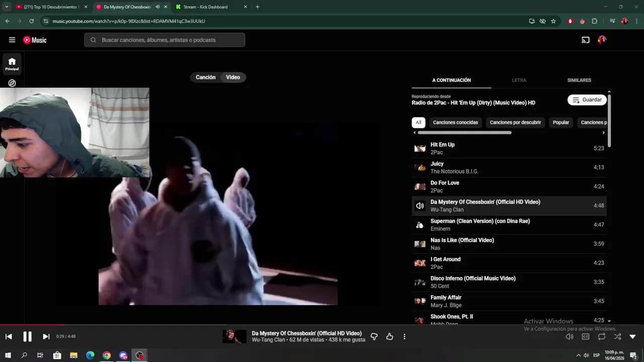Show hidden system tray icons
The image size is (644, 362).
[578, 355]
